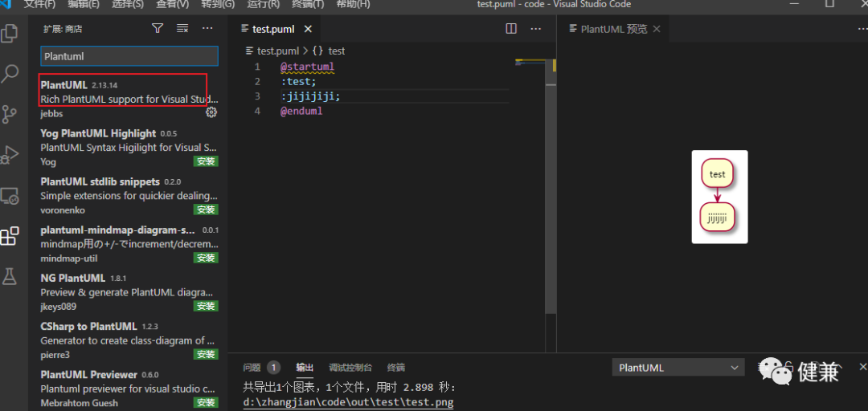This screenshot has height=411, width=868.
Task: Open editor more actions ellipsis
Action: click(x=536, y=29)
